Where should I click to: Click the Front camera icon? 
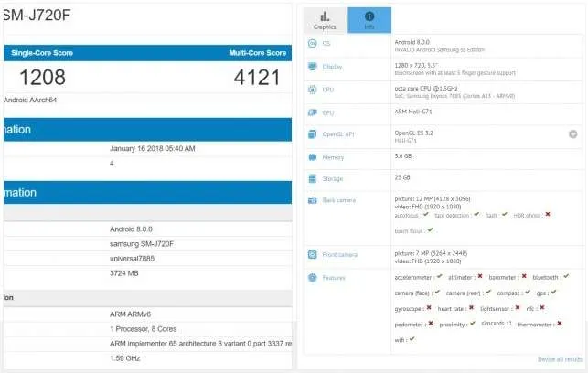click(313, 254)
